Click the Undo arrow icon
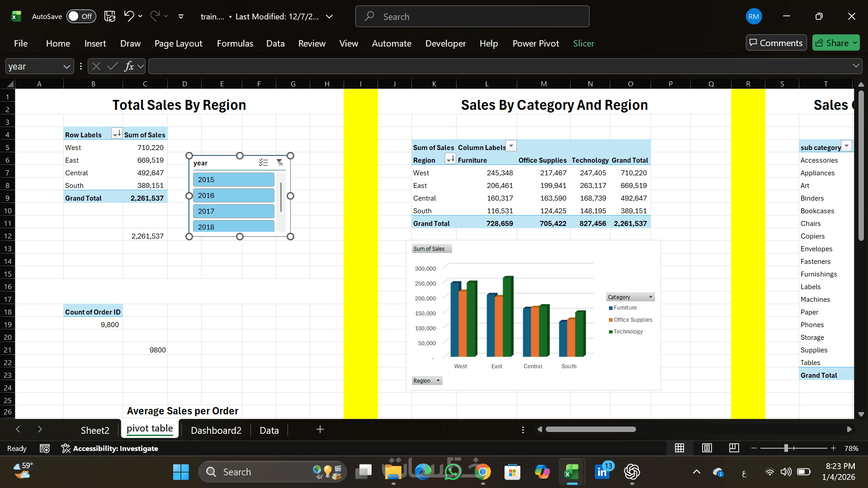Image resolution: width=868 pixels, height=488 pixels. (129, 16)
